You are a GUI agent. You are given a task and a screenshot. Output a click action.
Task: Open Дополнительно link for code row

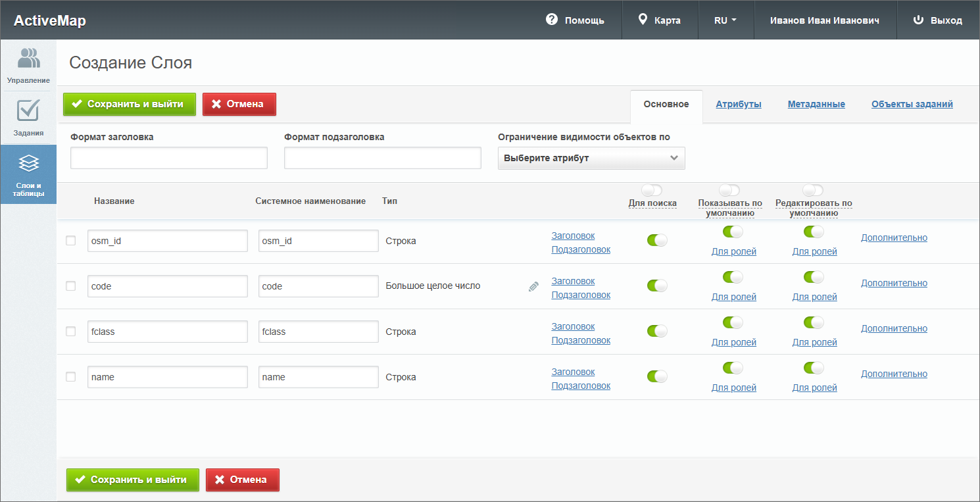(894, 283)
